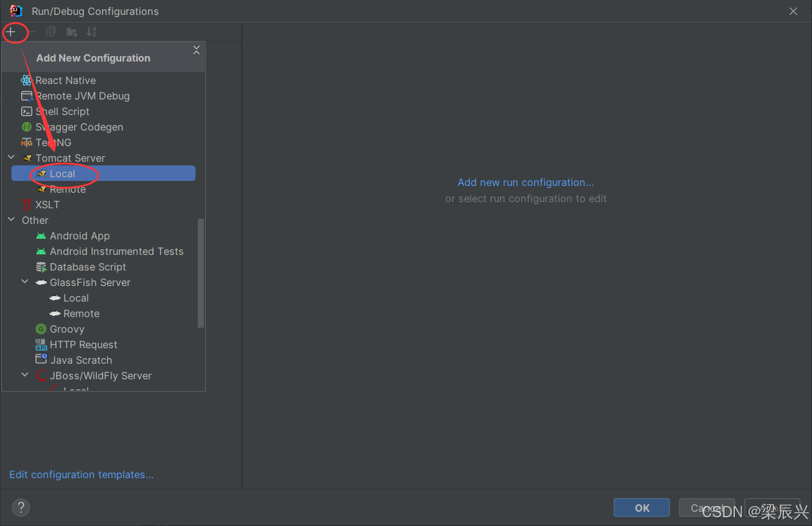Click the Swagger Codegen green icon
This screenshot has height=526, width=812.
26,127
